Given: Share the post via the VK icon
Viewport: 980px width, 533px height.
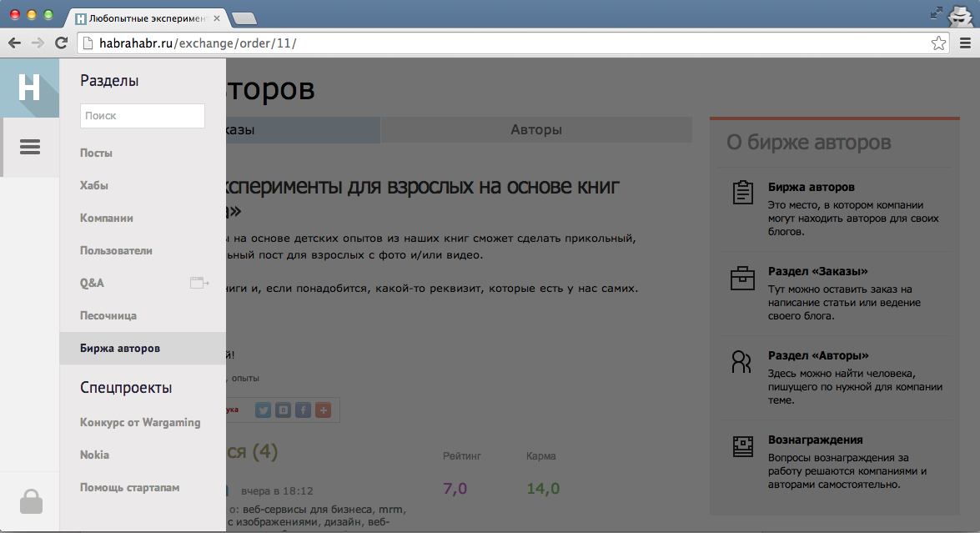Looking at the screenshot, I should pyautogui.click(x=283, y=410).
